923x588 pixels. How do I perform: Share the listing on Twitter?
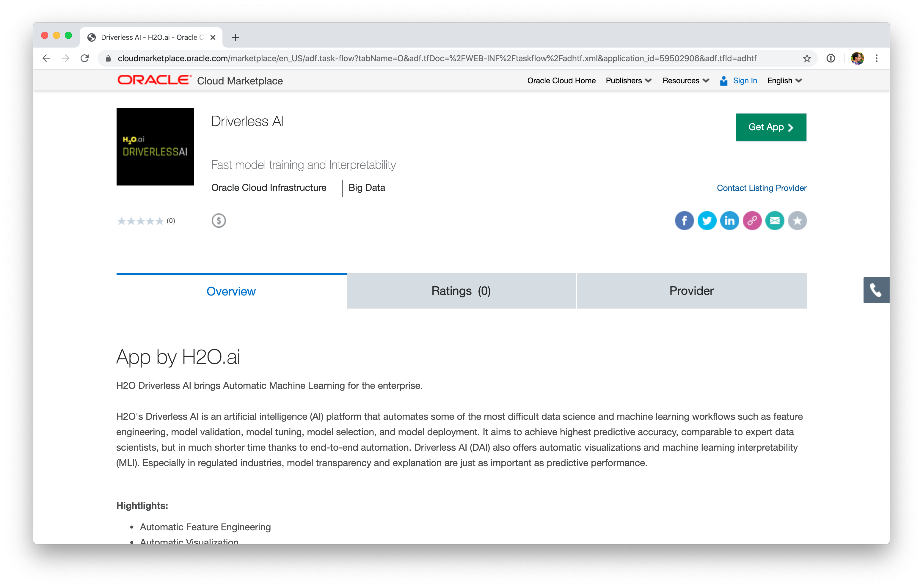pos(707,220)
